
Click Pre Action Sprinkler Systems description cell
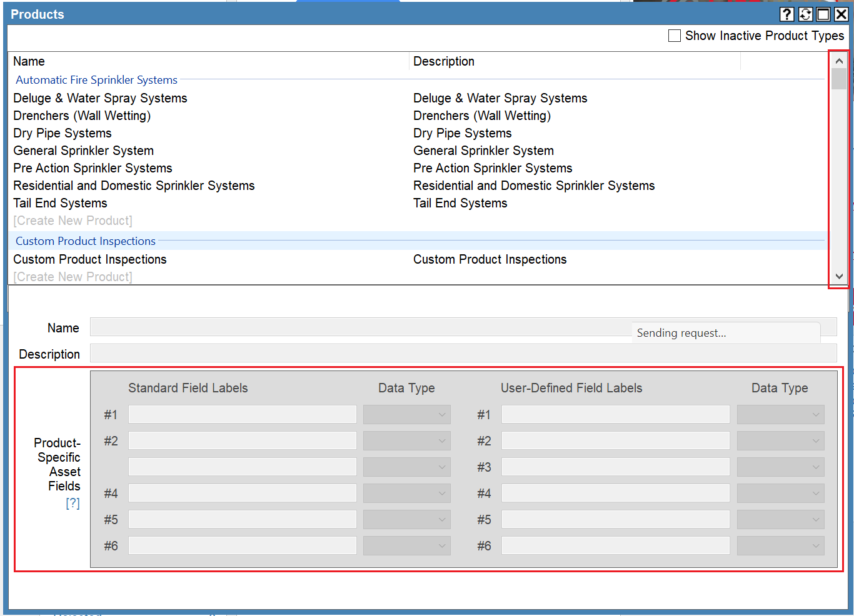[x=493, y=168]
